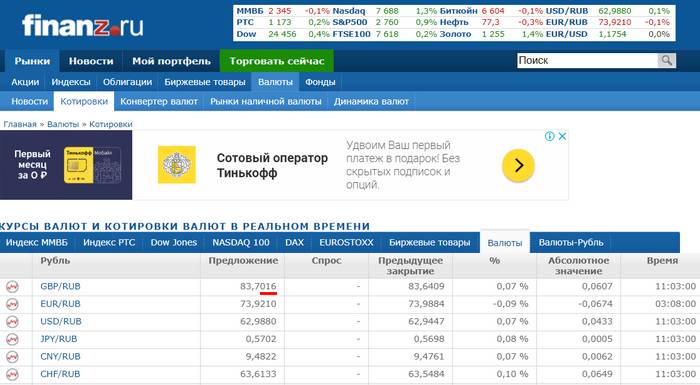
Task: Click the ad info icon
Action: click(x=550, y=136)
